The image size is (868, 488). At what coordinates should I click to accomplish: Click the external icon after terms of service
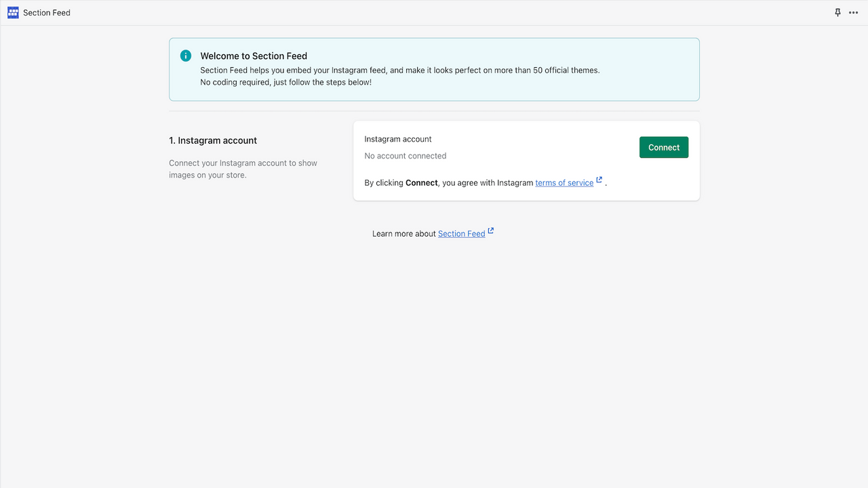(x=599, y=180)
